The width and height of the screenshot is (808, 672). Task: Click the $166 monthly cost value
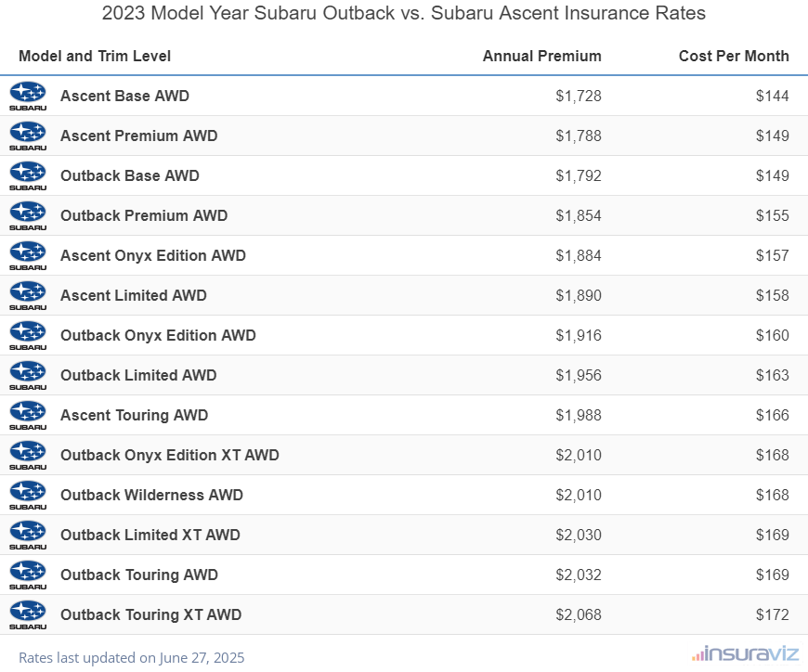click(x=773, y=416)
